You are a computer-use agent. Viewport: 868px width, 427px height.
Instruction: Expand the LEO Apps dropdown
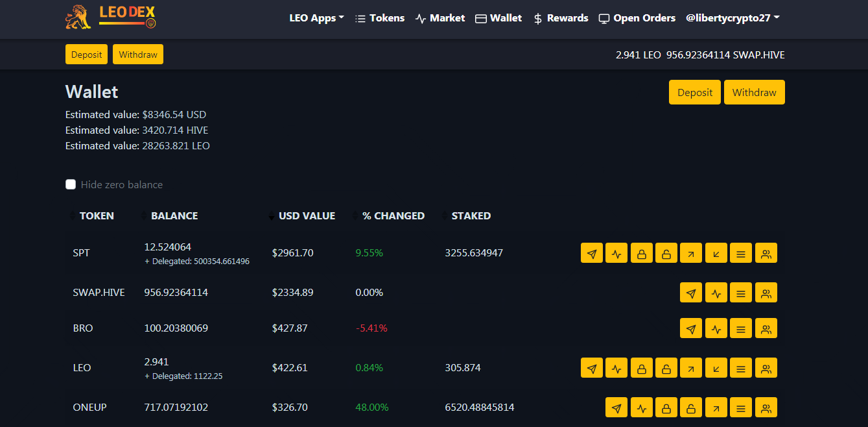[x=316, y=18]
